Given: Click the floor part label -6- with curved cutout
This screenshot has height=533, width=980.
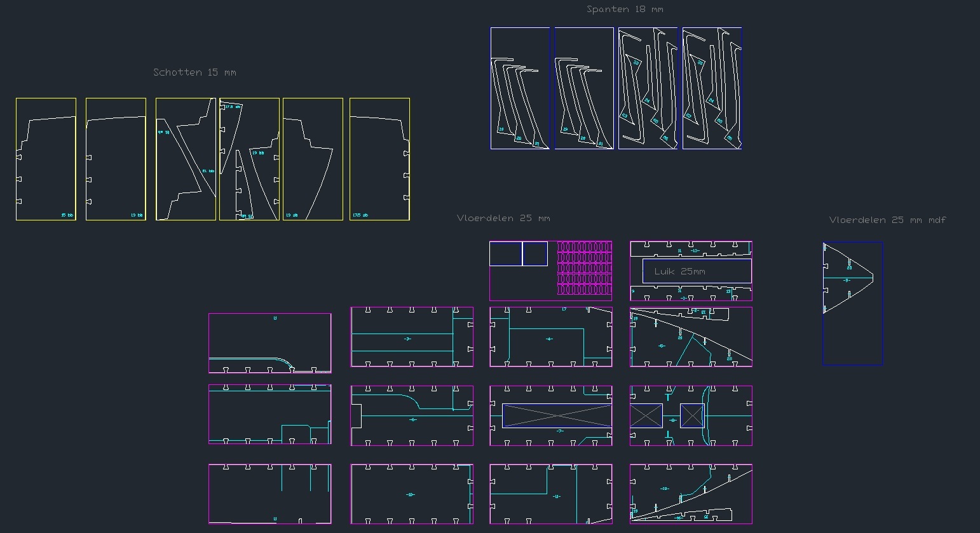Looking at the screenshot, I should click(413, 419).
